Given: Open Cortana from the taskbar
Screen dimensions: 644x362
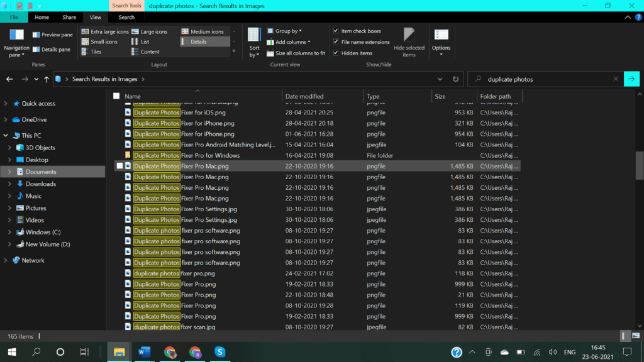Looking at the screenshot, I should [x=60, y=352].
